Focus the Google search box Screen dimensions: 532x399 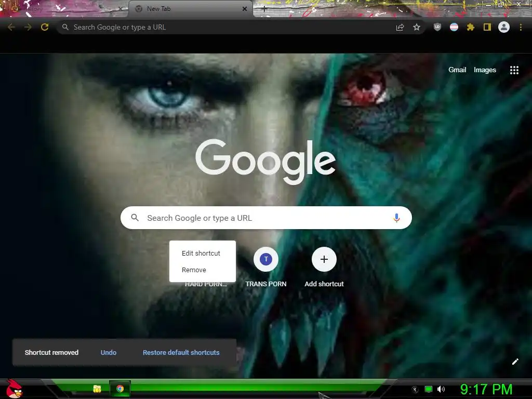[x=266, y=218]
